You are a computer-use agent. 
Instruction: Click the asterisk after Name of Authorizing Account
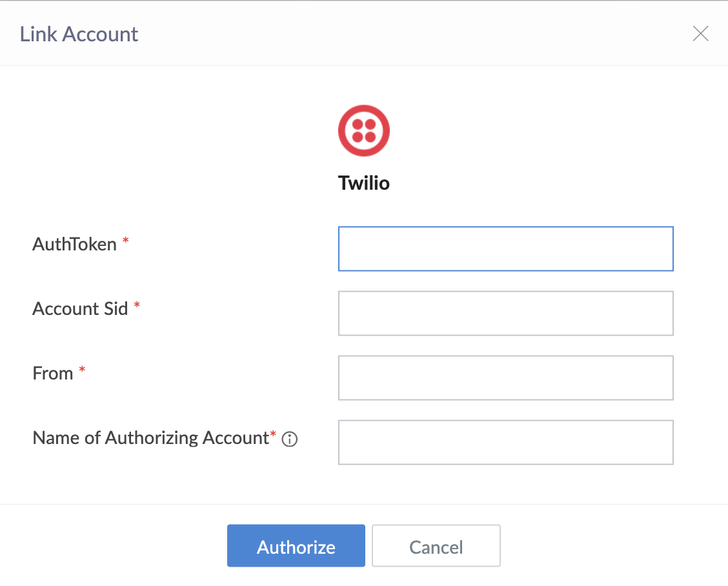coord(273,434)
